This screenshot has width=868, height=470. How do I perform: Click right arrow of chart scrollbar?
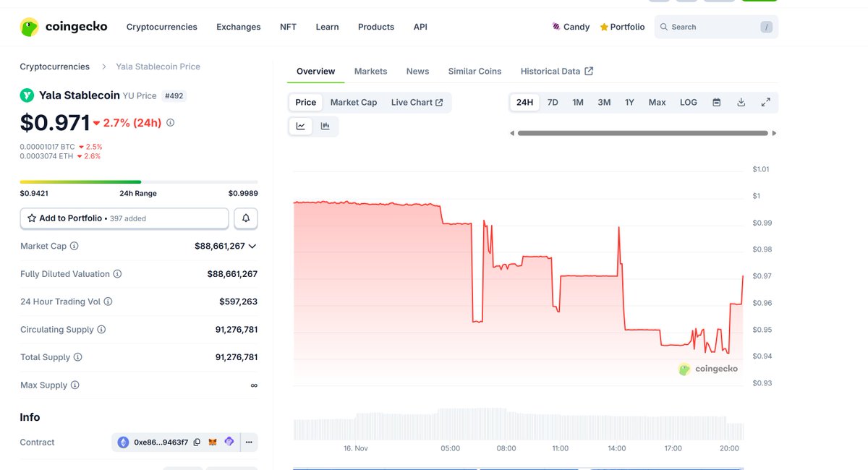774,133
